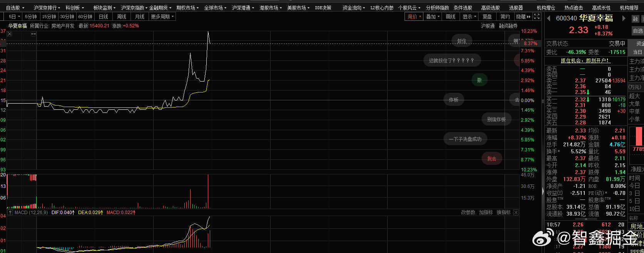
Task: Switch chart to 5分钟 period
Action: click(31, 17)
